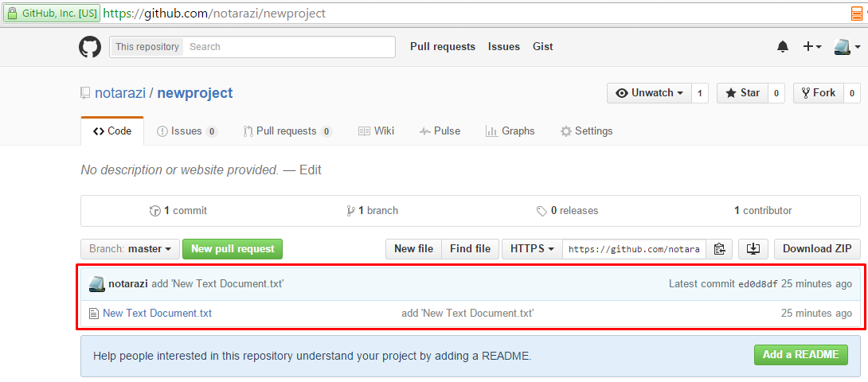Open the plus create-new dropdown
Viewport: 868px width, 382px height.
(x=812, y=47)
